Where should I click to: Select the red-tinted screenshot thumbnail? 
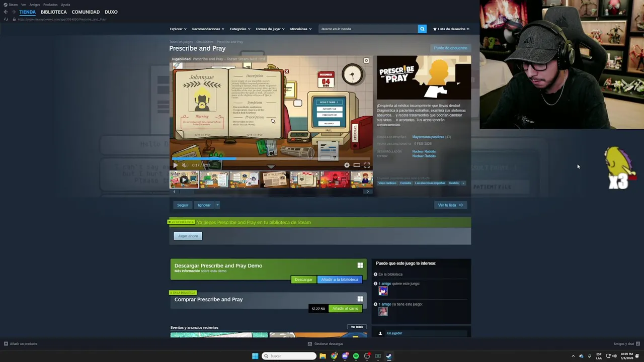click(335, 179)
